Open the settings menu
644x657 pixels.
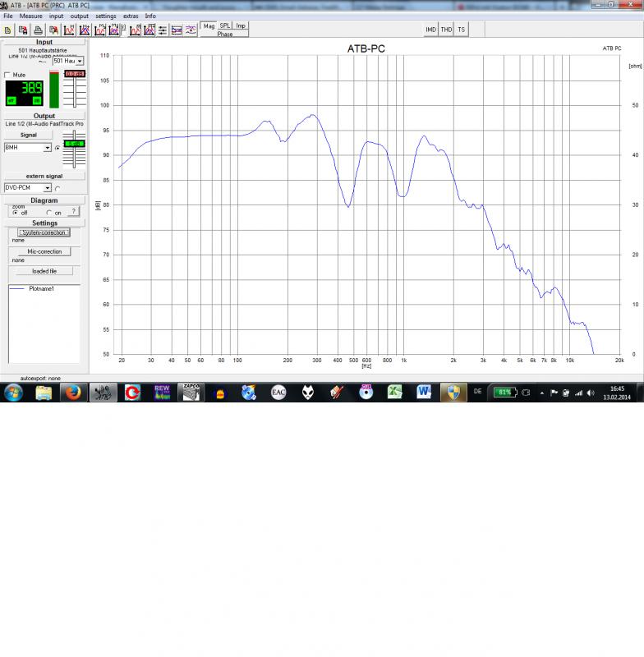[x=106, y=16]
